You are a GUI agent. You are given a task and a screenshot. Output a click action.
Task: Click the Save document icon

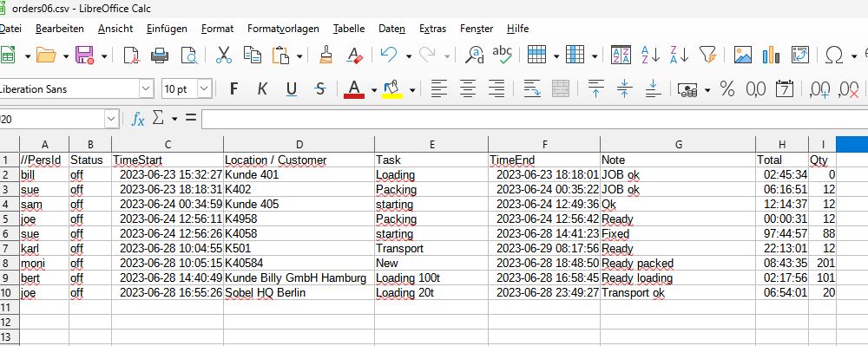(x=85, y=55)
